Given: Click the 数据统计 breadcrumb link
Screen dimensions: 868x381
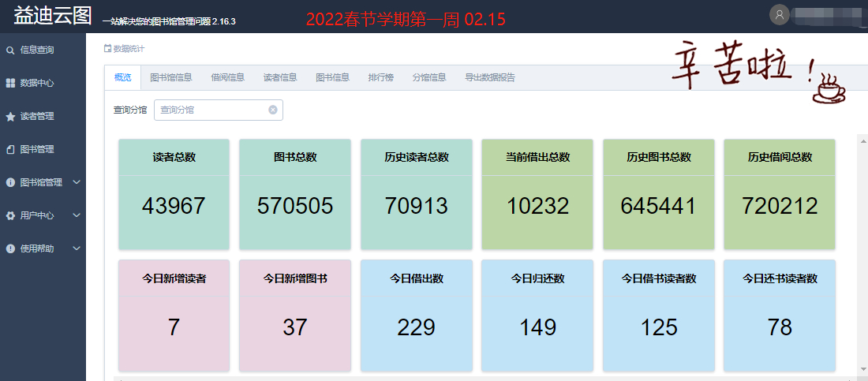Looking at the screenshot, I should [129, 49].
